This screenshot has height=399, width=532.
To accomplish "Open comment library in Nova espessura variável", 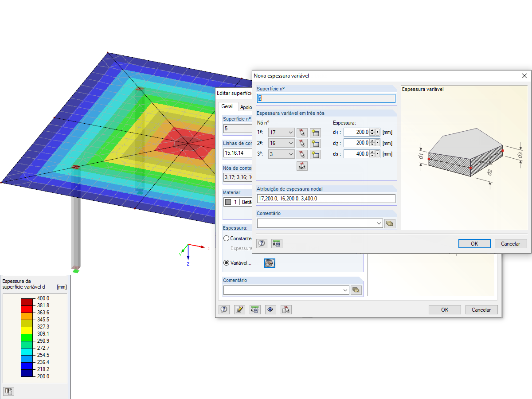I will (390, 224).
